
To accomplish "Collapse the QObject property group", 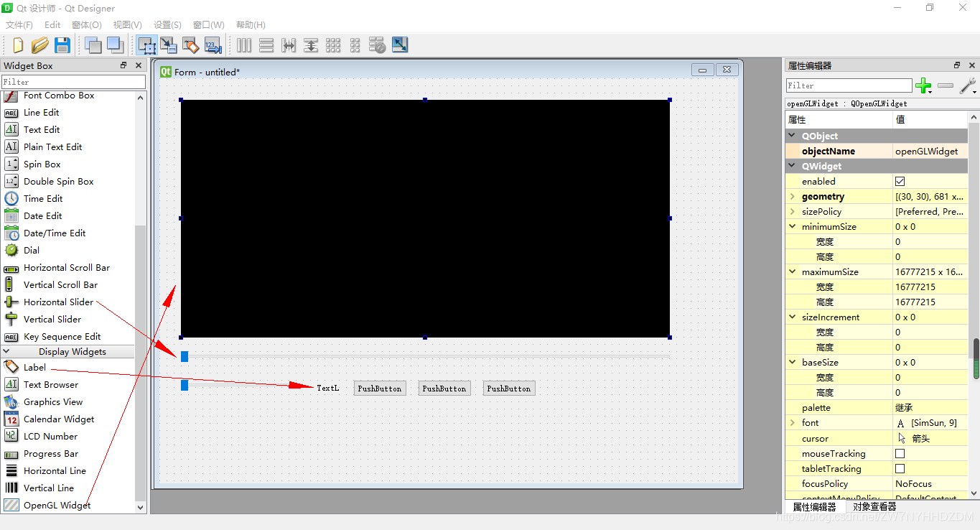I will [x=792, y=136].
